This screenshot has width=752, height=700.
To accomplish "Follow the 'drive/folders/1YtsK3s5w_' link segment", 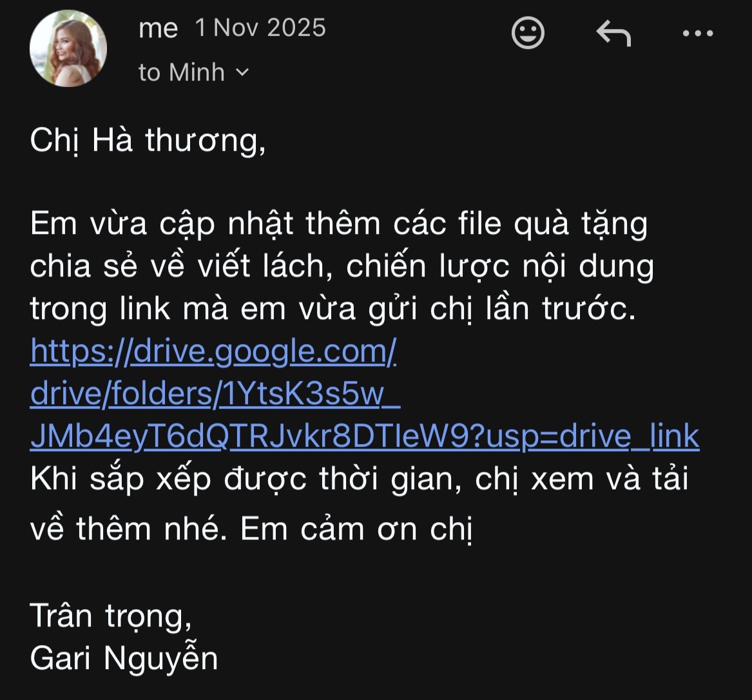I will pyautogui.click(x=215, y=394).
